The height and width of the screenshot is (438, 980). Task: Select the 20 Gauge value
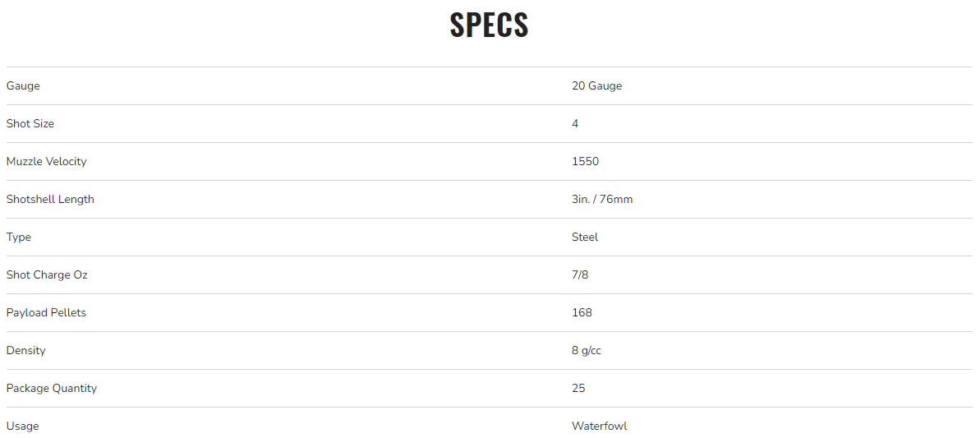click(x=596, y=86)
